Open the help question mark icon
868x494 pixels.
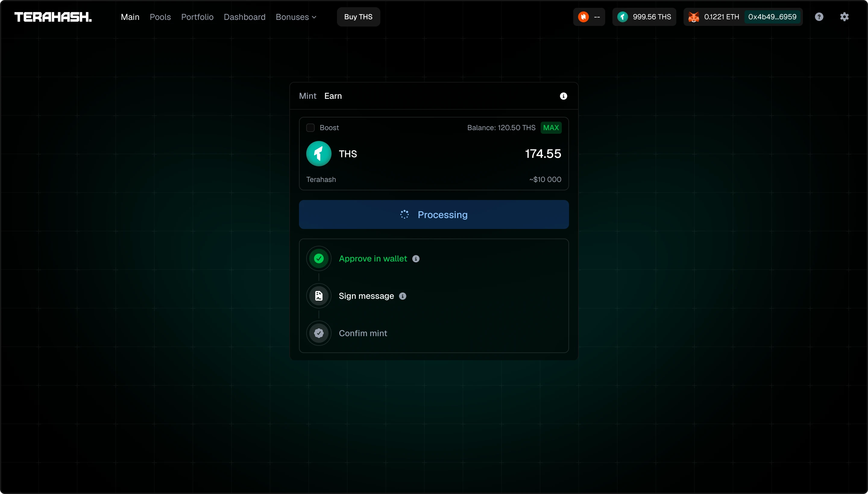(x=819, y=17)
